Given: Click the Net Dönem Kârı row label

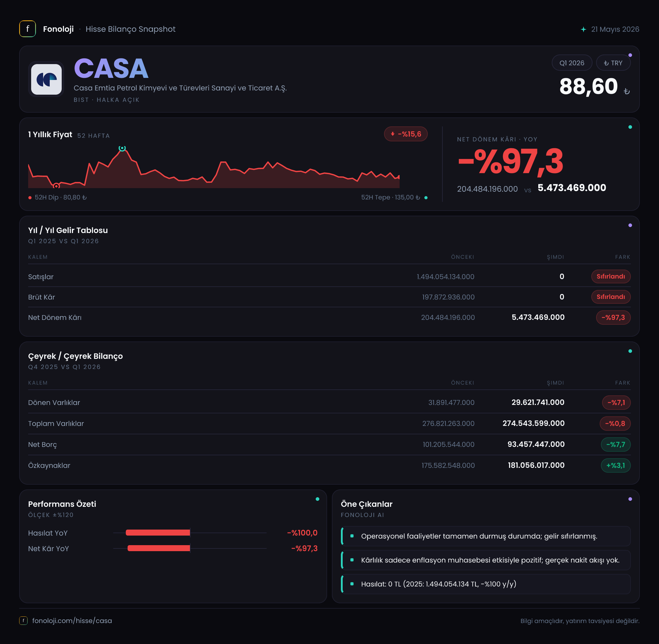Looking at the screenshot, I should click(x=55, y=317).
